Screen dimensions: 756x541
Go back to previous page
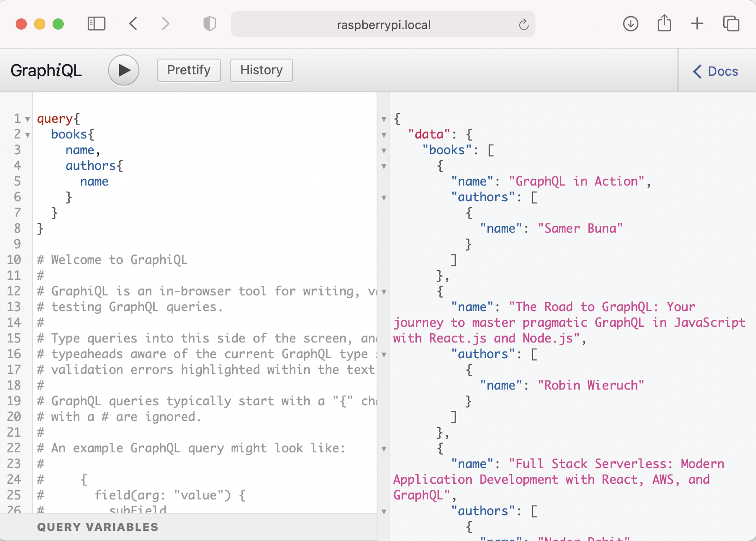click(x=133, y=24)
